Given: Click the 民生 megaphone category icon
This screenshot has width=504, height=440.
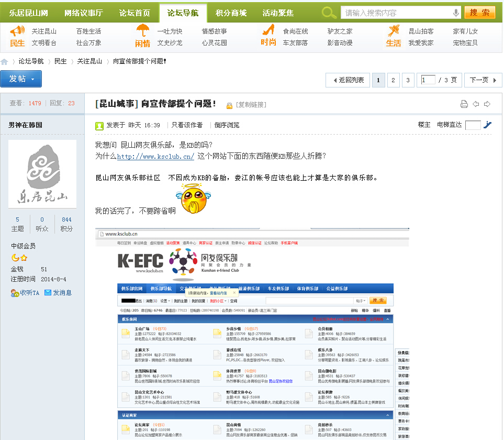Looking at the screenshot, I should pos(17,31).
